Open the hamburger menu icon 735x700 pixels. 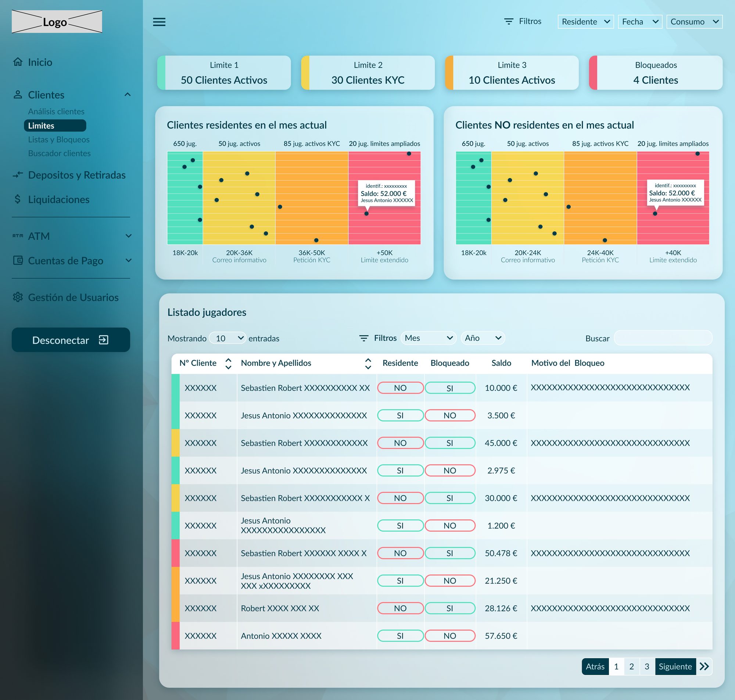tap(159, 22)
